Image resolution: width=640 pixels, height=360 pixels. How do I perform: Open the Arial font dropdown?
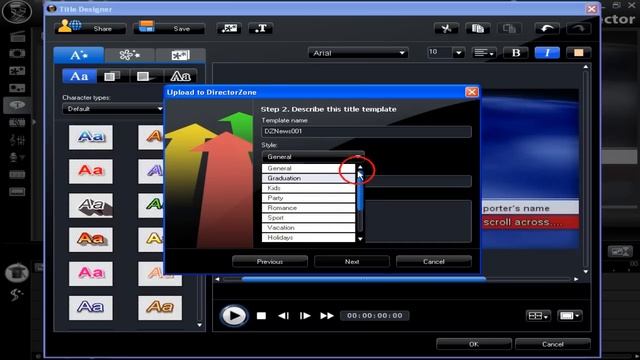[358, 53]
